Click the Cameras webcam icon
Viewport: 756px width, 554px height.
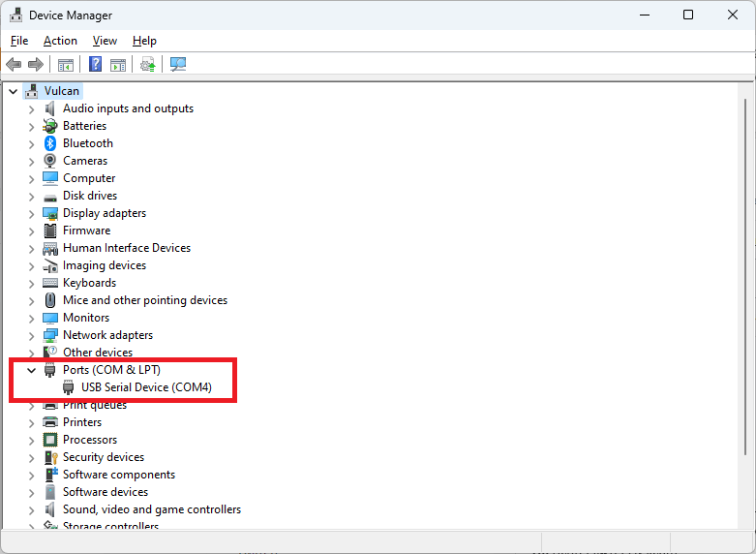50,161
